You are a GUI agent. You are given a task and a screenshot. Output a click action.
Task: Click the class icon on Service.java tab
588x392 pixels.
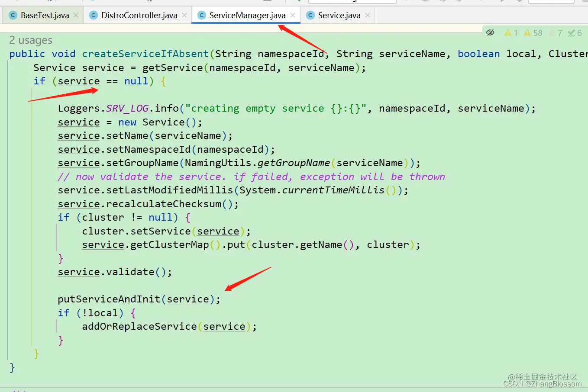click(310, 16)
